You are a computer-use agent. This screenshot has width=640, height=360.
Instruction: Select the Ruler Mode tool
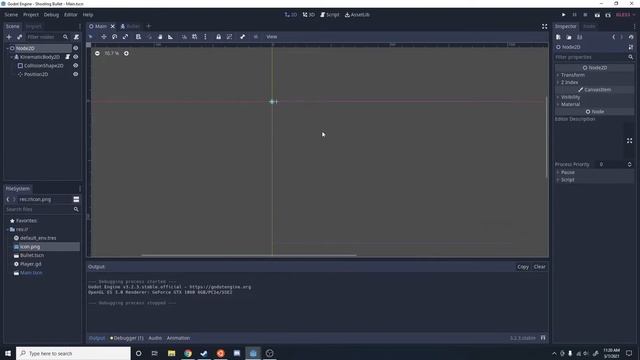[171, 37]
